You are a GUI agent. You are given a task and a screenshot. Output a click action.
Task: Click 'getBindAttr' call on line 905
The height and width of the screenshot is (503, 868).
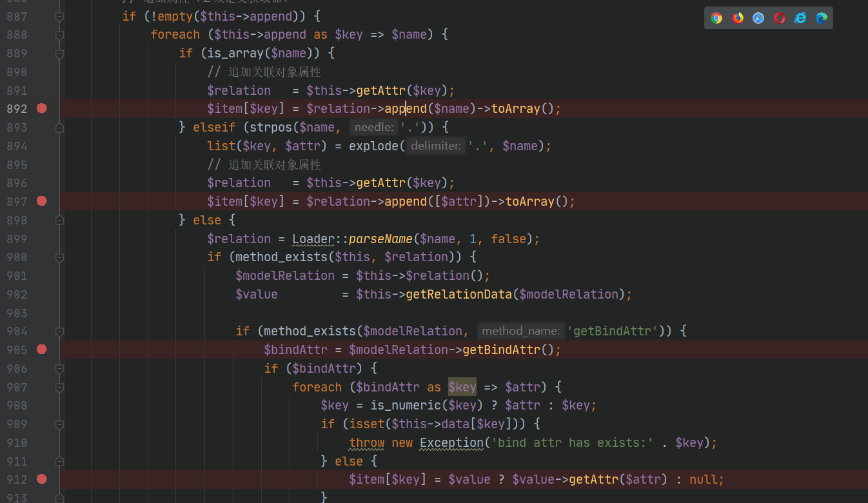(x=501, y=350)
